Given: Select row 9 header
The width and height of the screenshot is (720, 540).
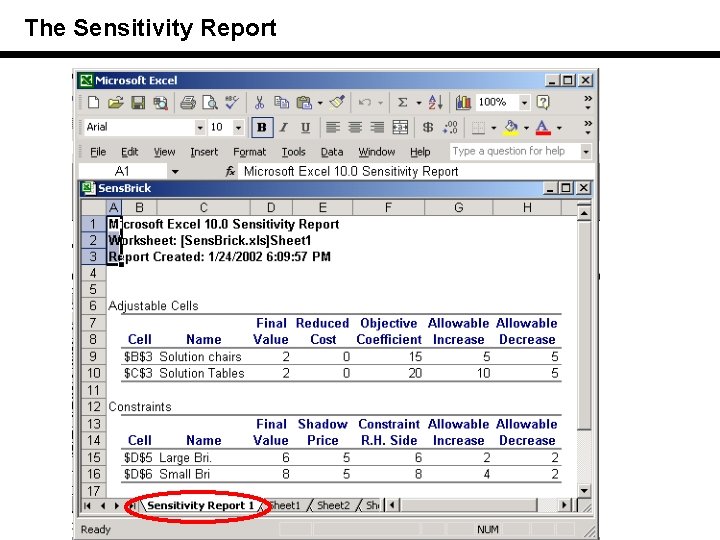Looking at the screenshot, I should [x=93, y=357].
